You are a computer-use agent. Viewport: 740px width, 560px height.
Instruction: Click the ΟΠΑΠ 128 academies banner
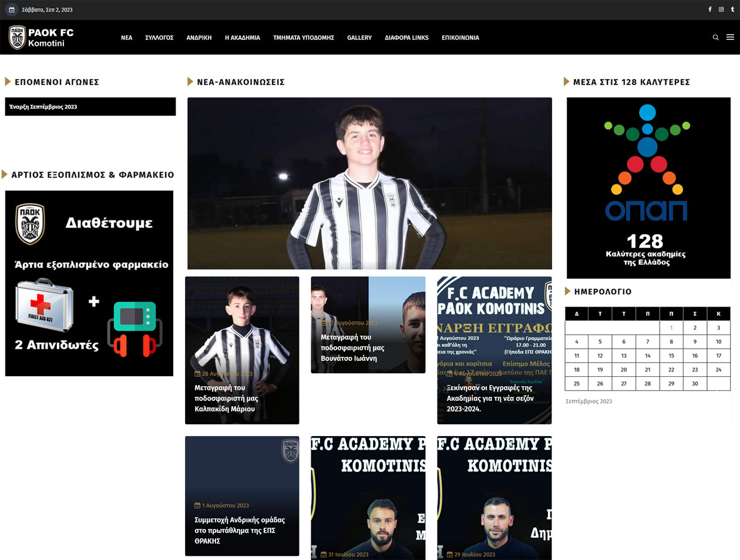pos(648,188)
